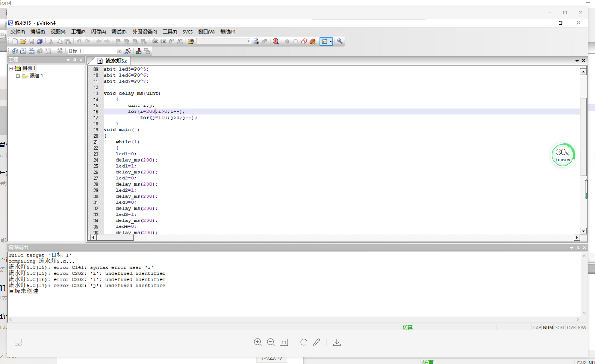
Task: Open a file with the Open folder icon
Action: [23, 42]
